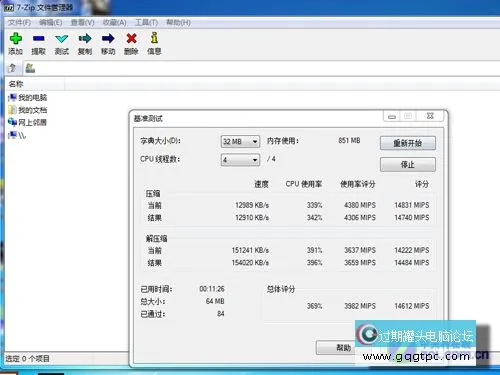Select the 我的文档 folder icon
The image size is (500, 375).
coord(12,110)
